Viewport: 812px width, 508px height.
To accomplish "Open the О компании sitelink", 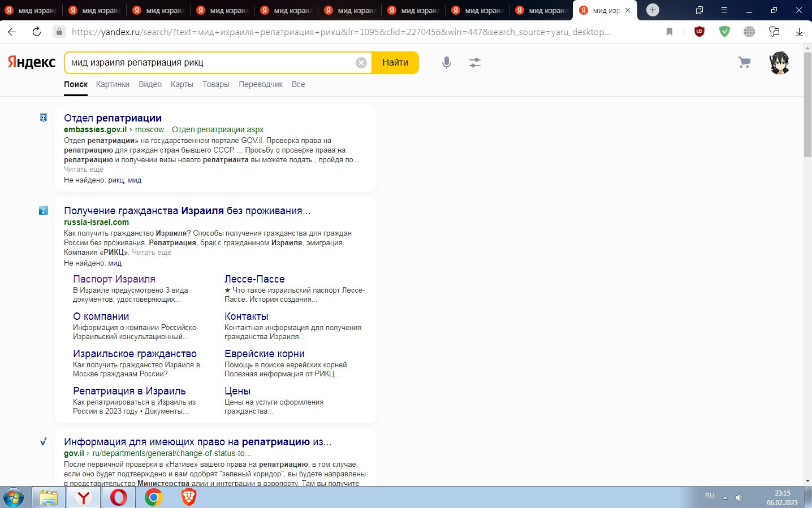I will pyautogui.click(x=101, y=316).
